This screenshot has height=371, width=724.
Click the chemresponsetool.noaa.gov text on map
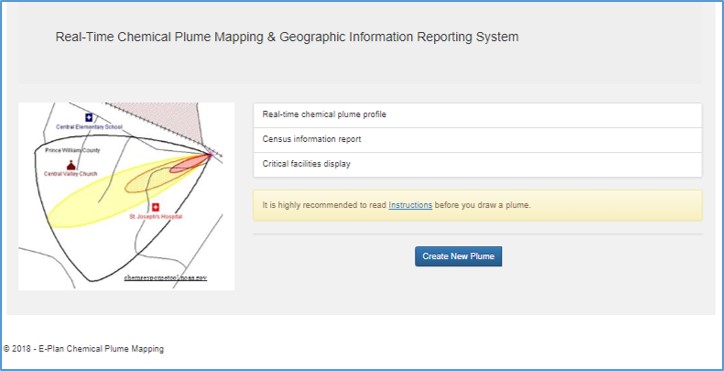coord(165,278)
